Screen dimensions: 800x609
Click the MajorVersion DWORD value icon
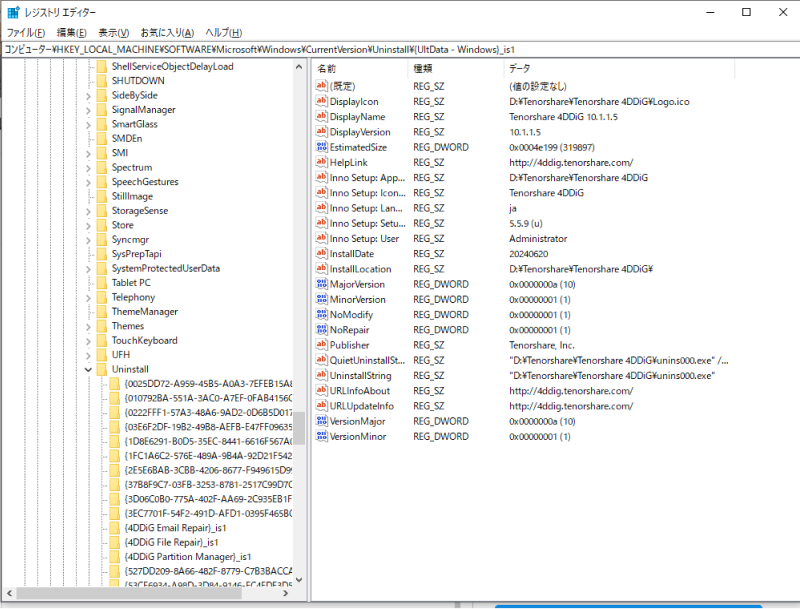321,284
